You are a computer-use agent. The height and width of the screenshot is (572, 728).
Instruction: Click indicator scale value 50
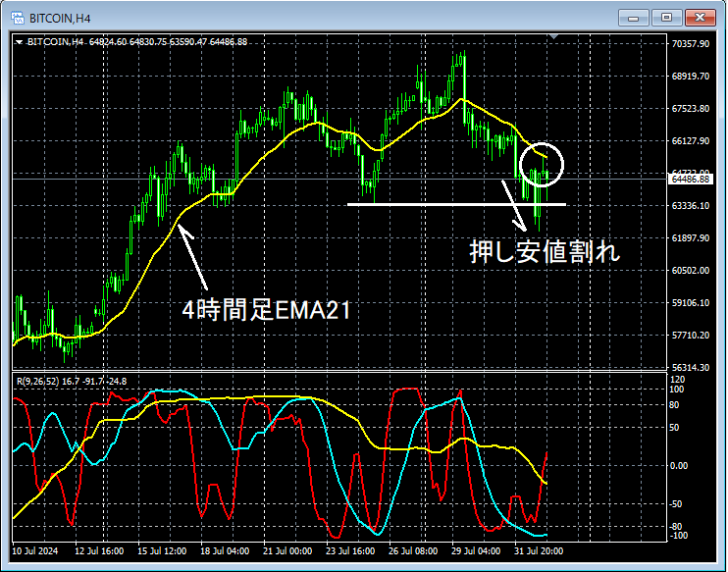pos(676,428)
